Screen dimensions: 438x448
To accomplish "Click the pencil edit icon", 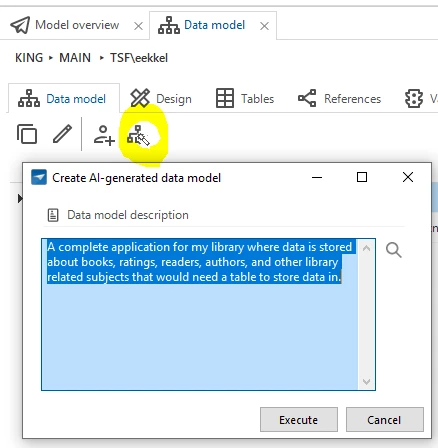I will pos(62,134).
